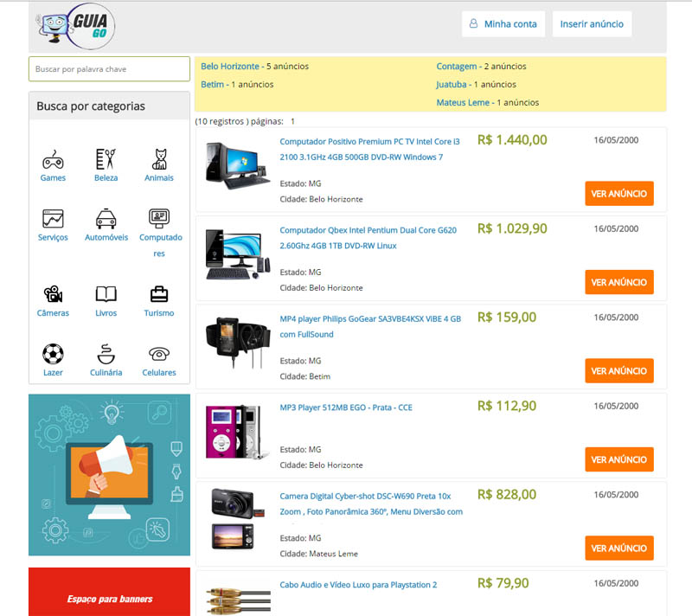Click Cidade: Betim text in MP4 listing
The width and height of the screenshot is (692, 616).
point(305,376)
